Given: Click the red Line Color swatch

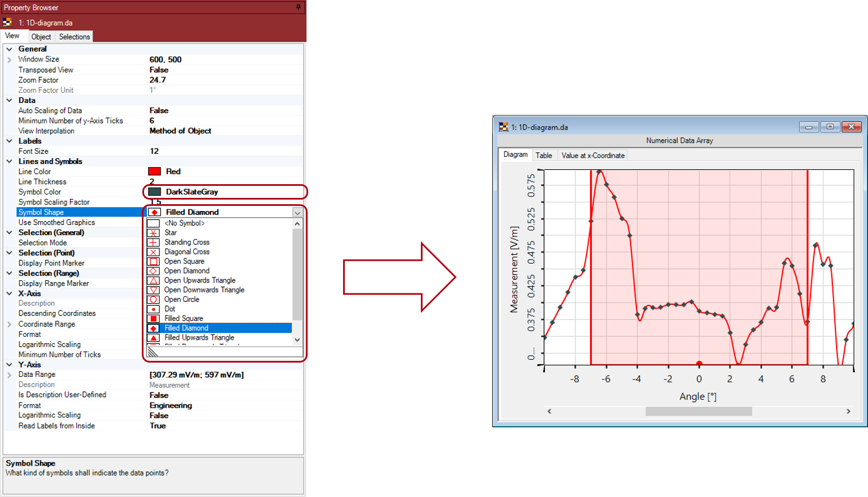Looking at the screenshot, I should tap(154, 172).
